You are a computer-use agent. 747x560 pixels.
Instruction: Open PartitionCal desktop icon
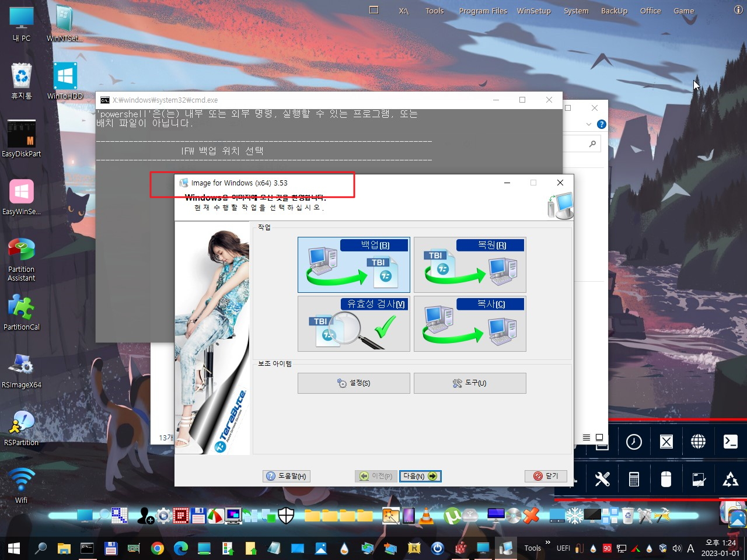coord(22,312)
